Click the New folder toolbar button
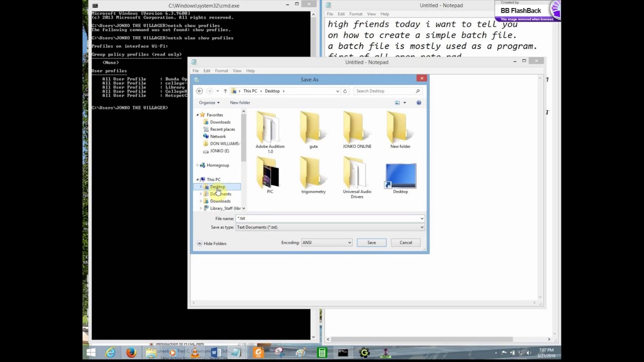The width and height of the screenshot is (644, 362). pos(240,103)
